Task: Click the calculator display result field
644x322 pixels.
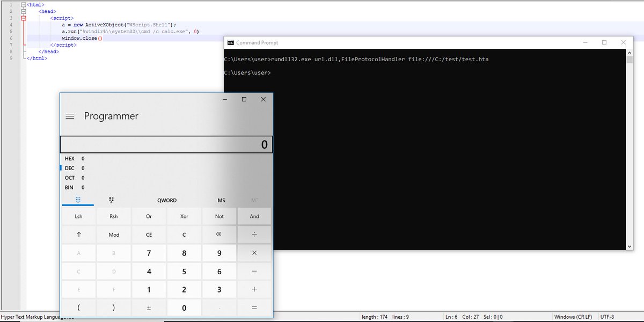Action: click(x=166, y=144)
